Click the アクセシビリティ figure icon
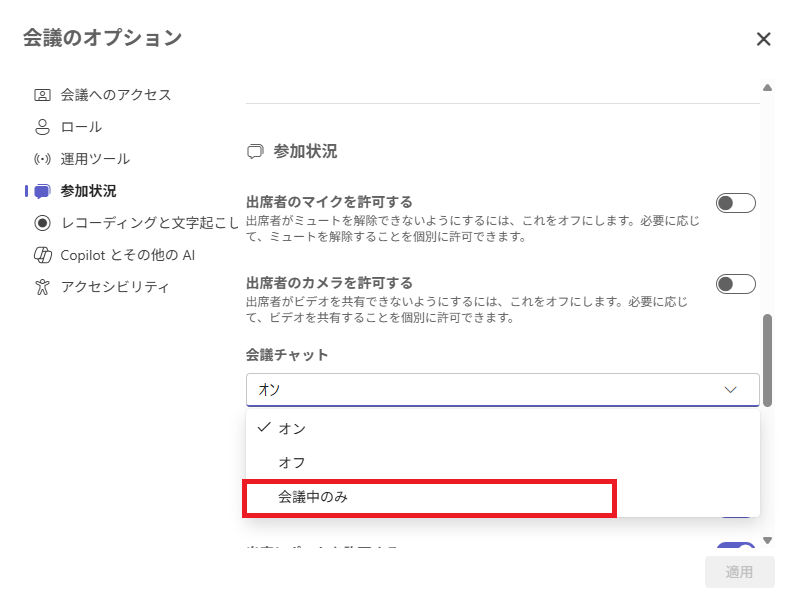796x602 pixels. [x=42, y=287]
